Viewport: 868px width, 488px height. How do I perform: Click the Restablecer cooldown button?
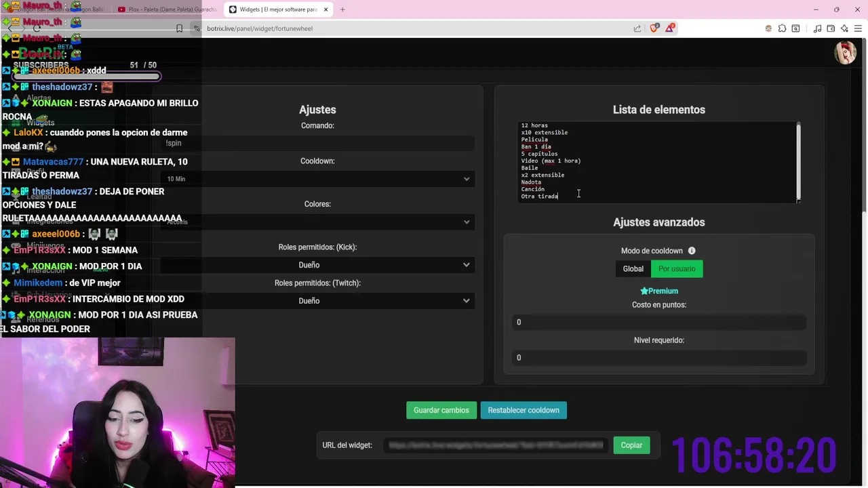pos(524,410)
